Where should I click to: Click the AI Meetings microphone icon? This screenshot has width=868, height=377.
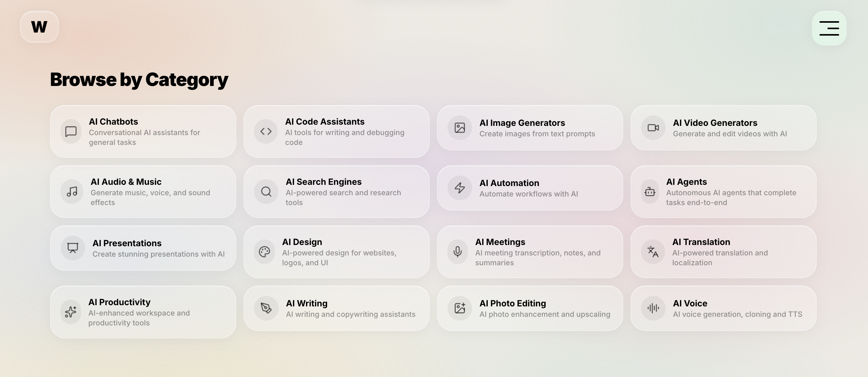[457, 252]
